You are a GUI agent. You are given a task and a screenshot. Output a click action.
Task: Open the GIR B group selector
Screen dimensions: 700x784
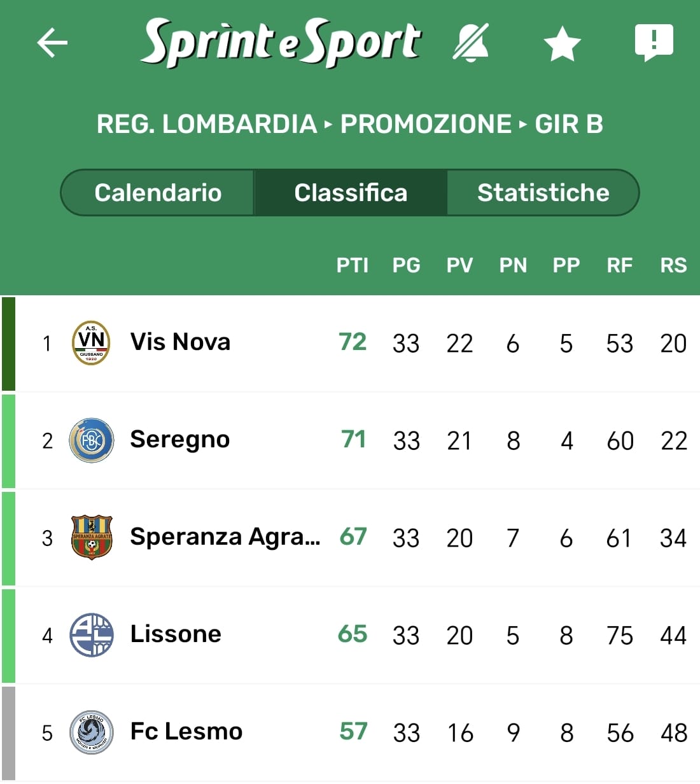[x=569, y=124]
